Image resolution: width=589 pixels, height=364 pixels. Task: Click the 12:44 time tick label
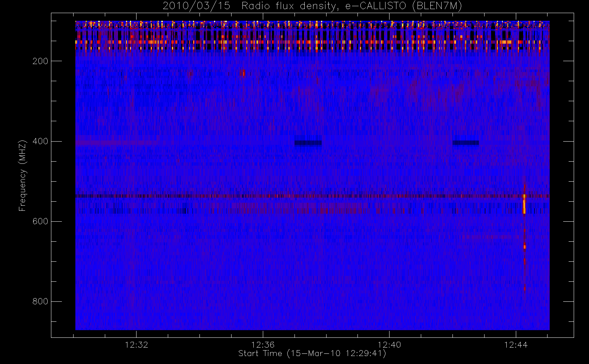pos(516,345)
